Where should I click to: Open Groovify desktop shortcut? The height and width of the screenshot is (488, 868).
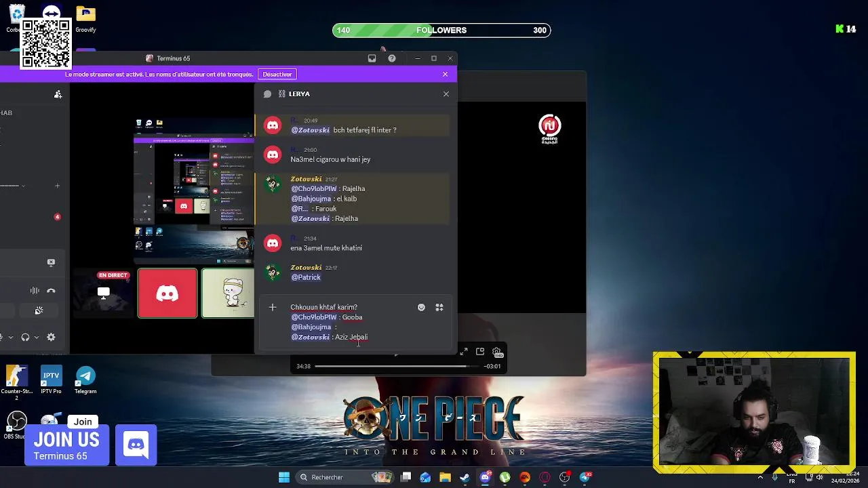pos(85,20)
